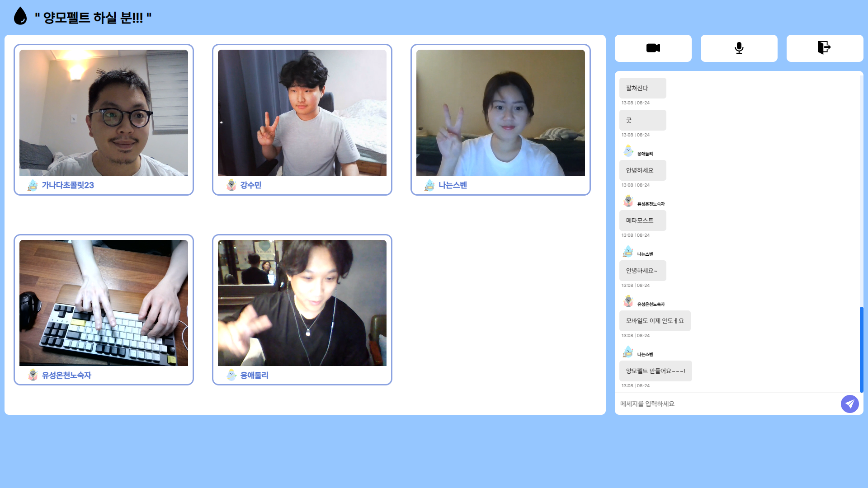Click the black water drop logo
Screen dimensions: 868x488
[20, 16]
